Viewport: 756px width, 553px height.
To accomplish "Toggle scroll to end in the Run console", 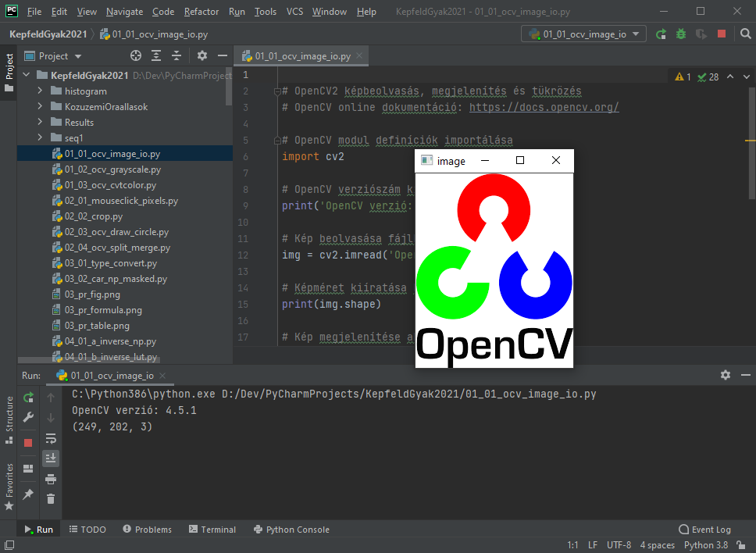I will click(x=51, y=458).
